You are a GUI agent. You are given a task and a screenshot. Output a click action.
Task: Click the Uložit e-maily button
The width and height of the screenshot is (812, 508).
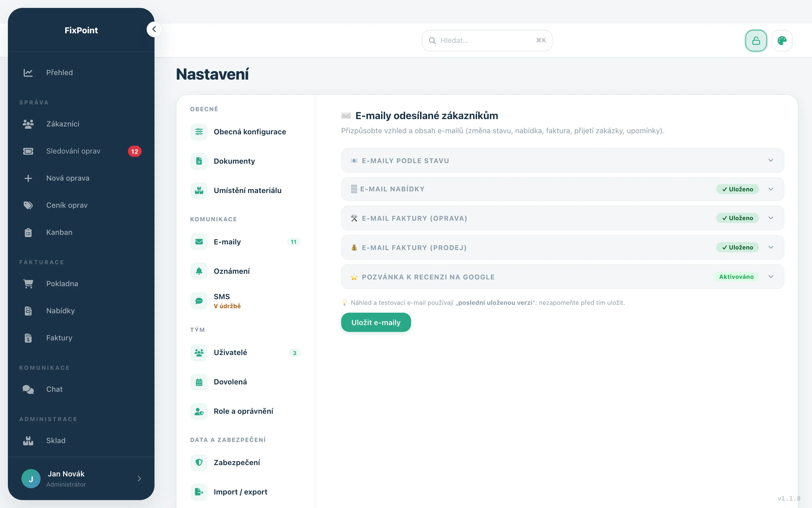376,323
